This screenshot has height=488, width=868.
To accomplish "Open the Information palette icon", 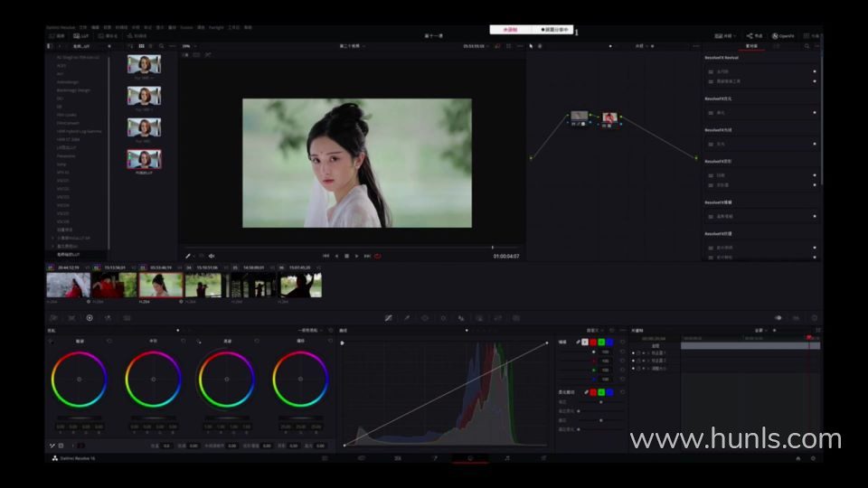I will click(x=815, y=318).
